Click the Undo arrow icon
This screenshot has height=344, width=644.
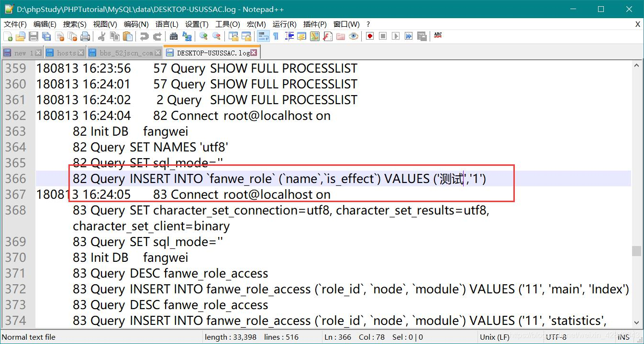pos(144,36)
